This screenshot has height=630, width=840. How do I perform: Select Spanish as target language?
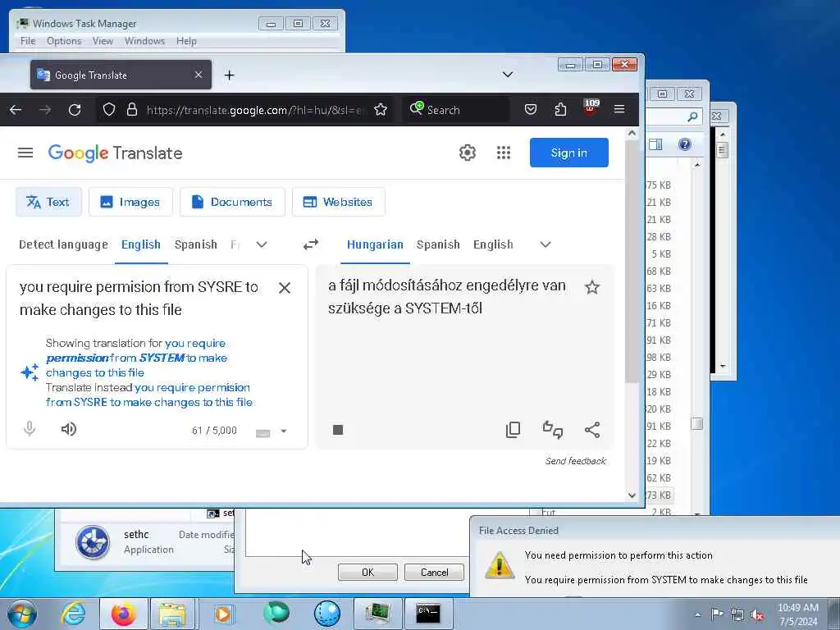(438, 244)
